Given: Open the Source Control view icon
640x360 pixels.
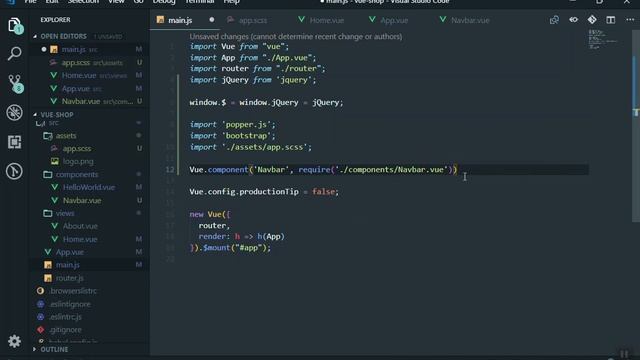Looking at the screenshot, I should [15, 83].
